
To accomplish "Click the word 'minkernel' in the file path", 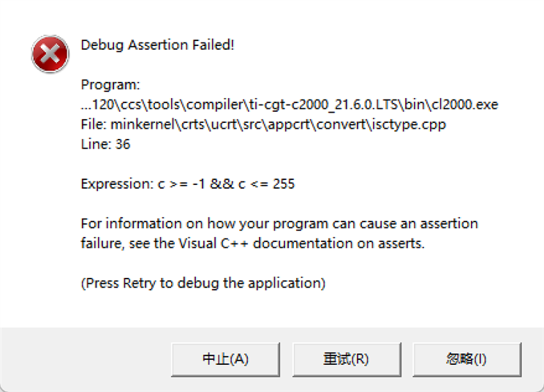I will pyautogui.click(x=140, y=124).
